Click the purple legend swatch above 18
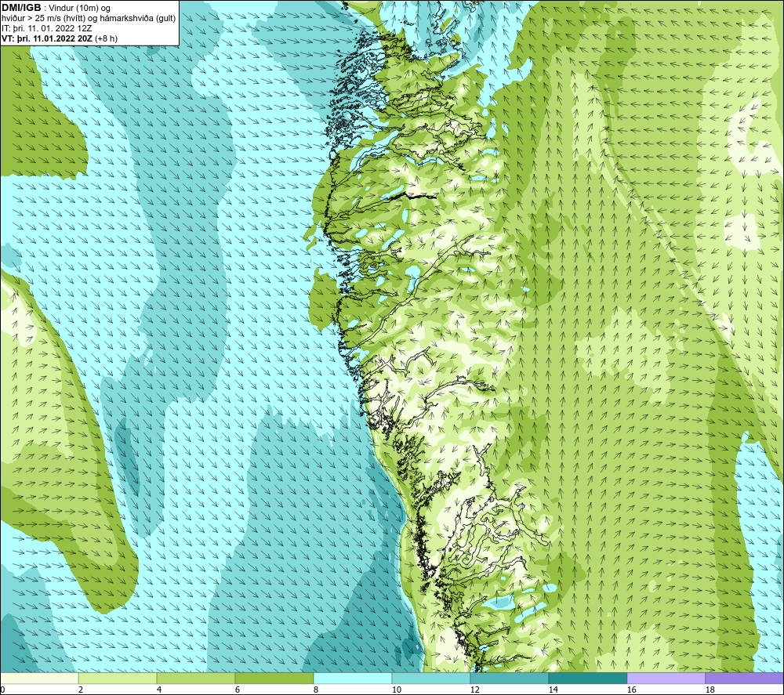Image resolution: width=784 pixels, height=695 pixels. [x=744, y=678]
